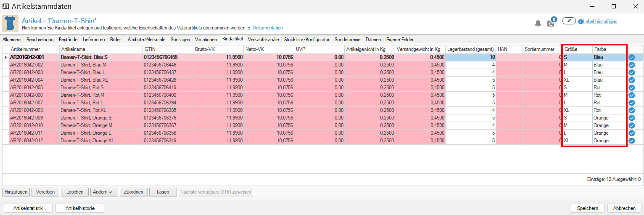The height and width of the screenshot is (215, 644).
Task: Click the pencil edit label button
Action: click(x=569, y=21)
